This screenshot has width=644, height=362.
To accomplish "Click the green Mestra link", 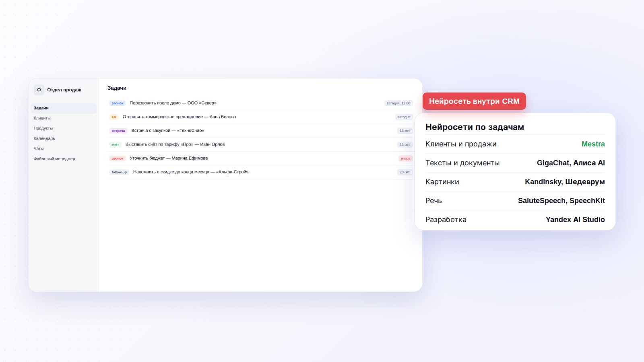I will pyautogui.click(x=593, y=144).
